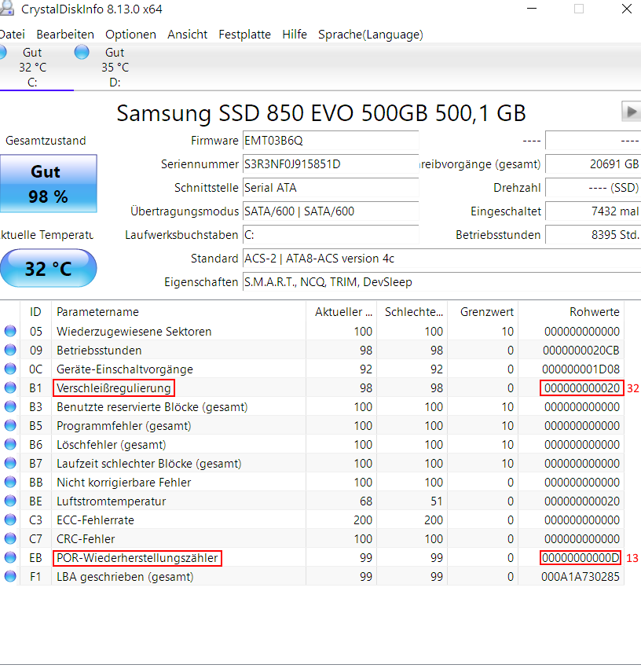Select the C: drive tab at 32 °C

coord(32,67)
